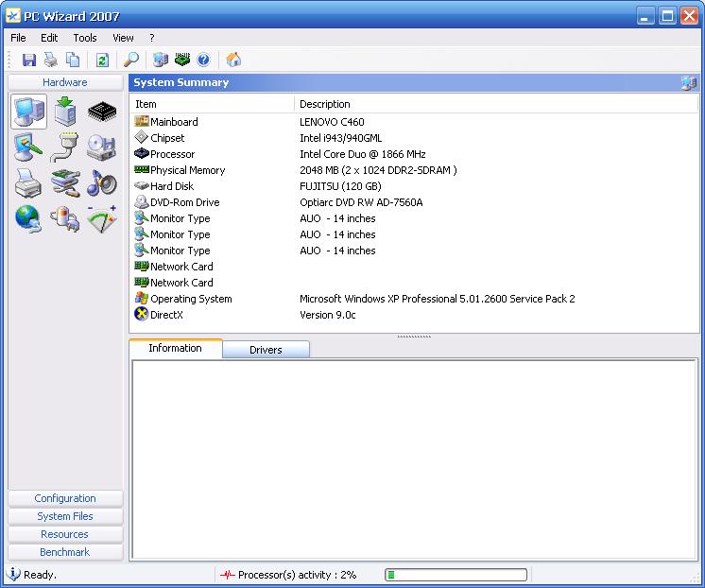Expand the Benchmark category panel
This screenshot has width=705, height=588.
(65, 552)
